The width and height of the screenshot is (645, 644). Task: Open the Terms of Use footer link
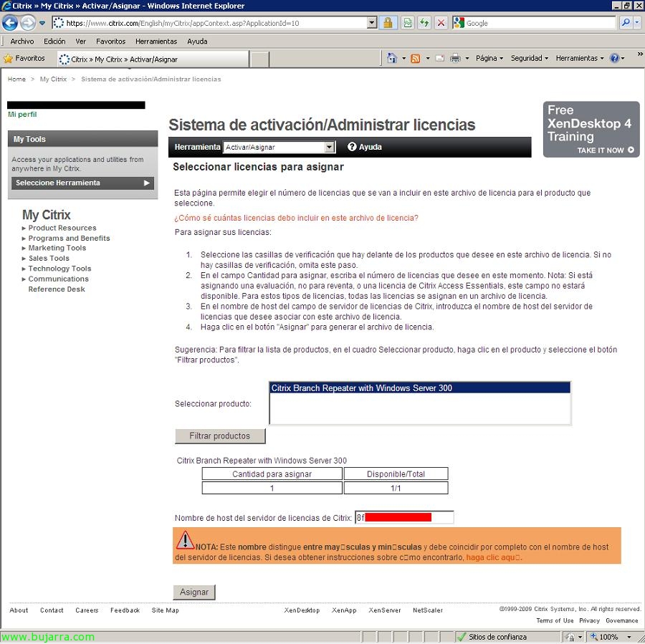click(555, 620)
